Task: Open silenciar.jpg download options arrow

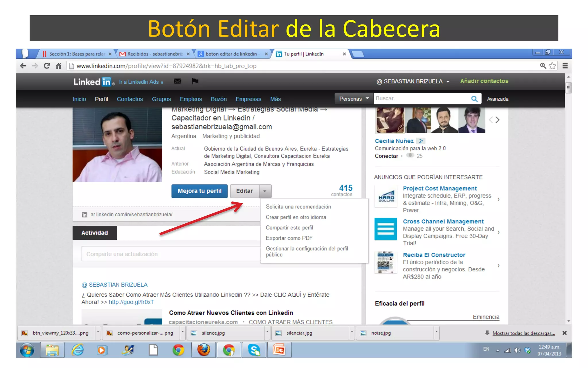Action: point(352,332)
